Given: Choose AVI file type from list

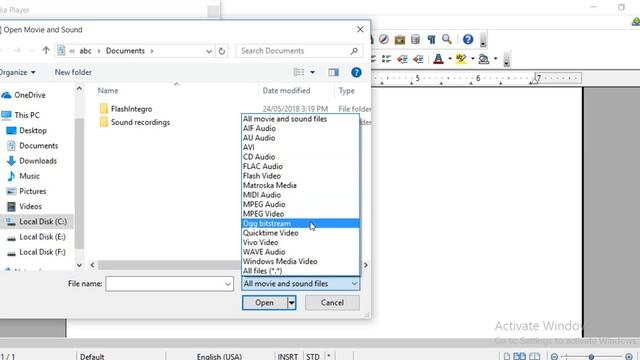Looking at the screenshot, I should 300,147.
